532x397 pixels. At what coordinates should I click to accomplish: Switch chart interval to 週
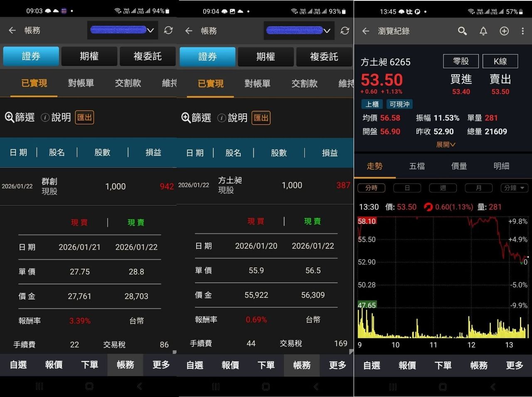coord(443,188)
